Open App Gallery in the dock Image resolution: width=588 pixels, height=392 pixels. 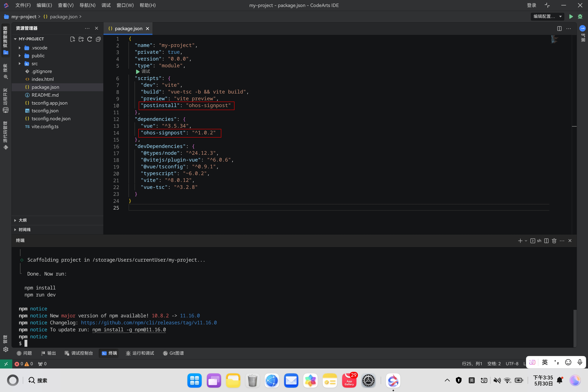click(x=349, y=381)
